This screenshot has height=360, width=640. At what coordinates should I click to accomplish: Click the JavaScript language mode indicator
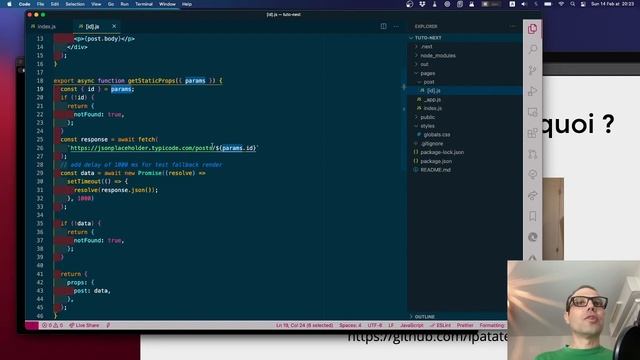point(411,325)
